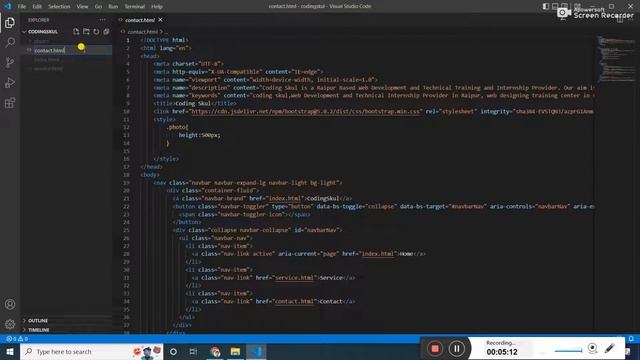Toggle primary side bar layout icon
This screenshot has width=640, height=360.
click(x=546, y=6)
